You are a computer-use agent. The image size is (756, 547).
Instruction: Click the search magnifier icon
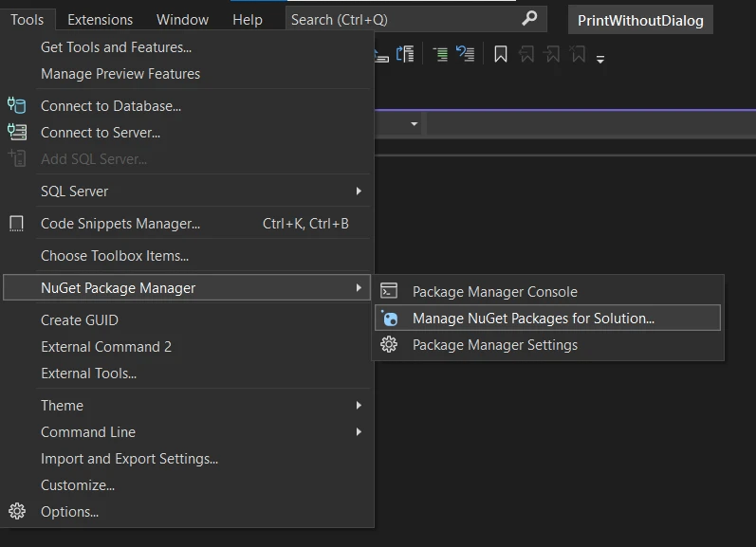coord(530,18)
